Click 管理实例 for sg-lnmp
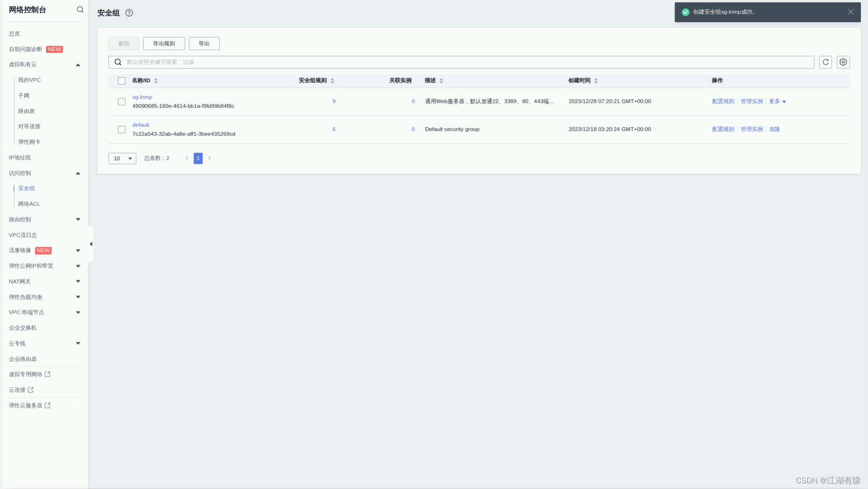 point(752,101)
